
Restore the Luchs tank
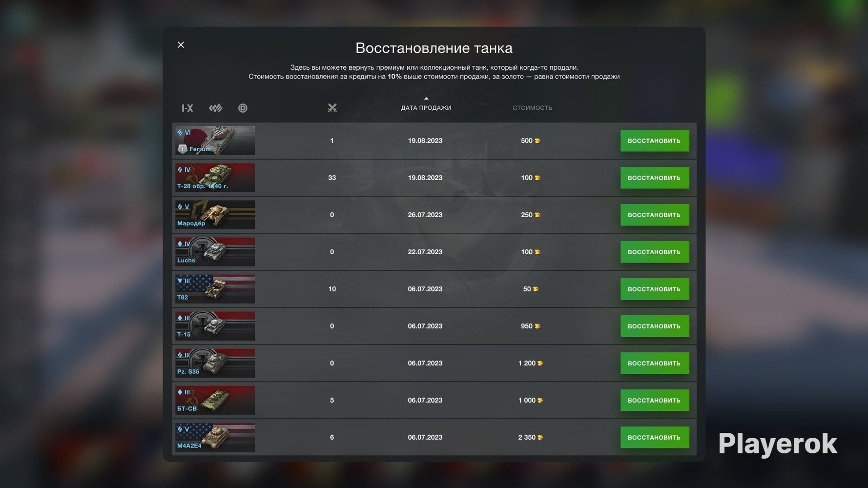[655, 252]
